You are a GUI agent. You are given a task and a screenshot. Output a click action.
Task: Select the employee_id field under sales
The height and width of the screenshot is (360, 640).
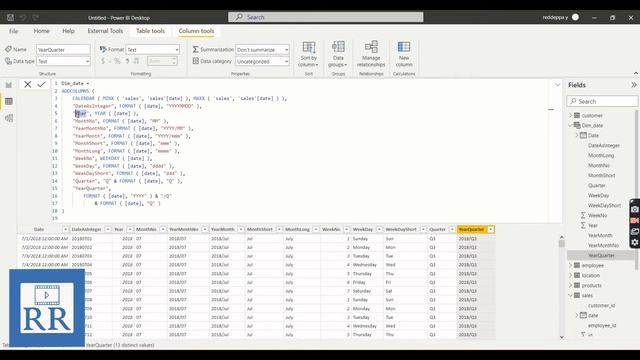pyautogui.click(x=602, y=325)
